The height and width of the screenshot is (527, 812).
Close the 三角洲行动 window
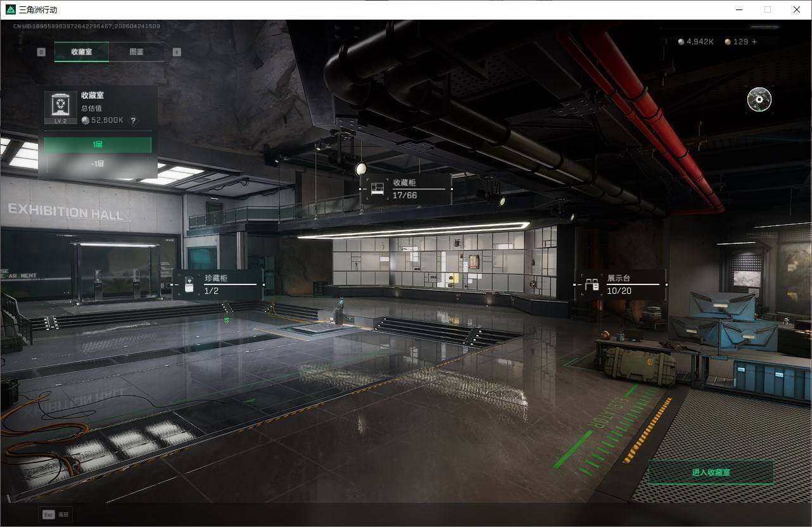pos(797,10)
